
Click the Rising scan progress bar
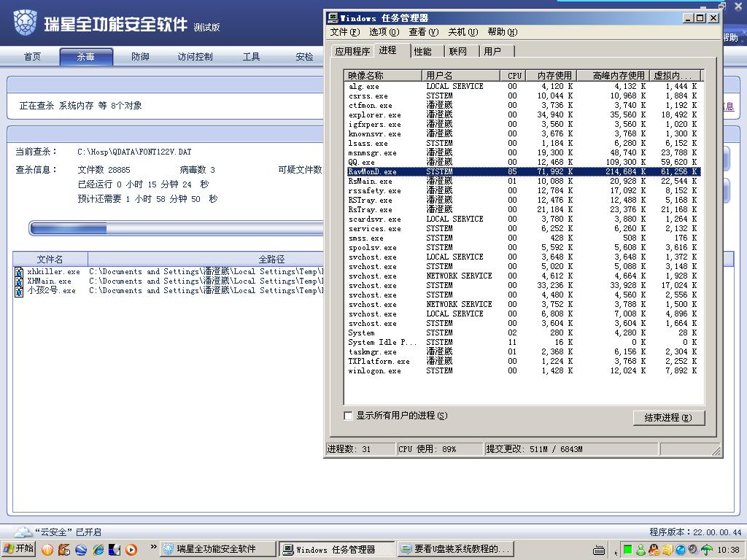tap(177, 228)
